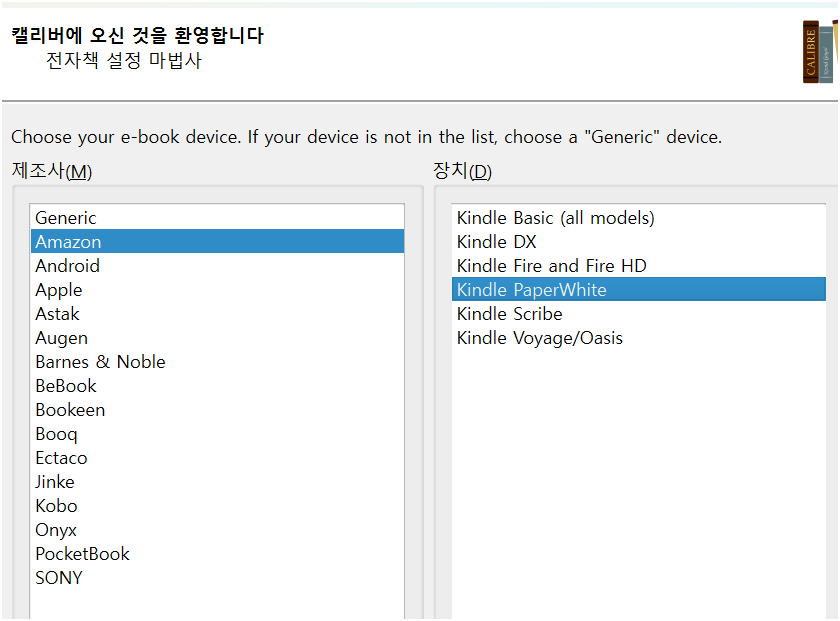Screen dimensions: 840x621
Task: Pick Jinke from manufacturers
Action: click(217, 482)
